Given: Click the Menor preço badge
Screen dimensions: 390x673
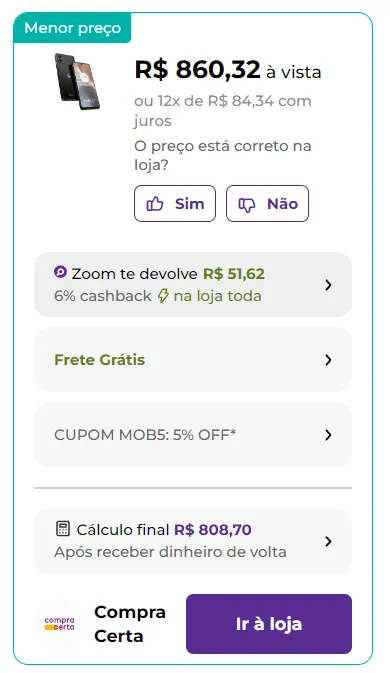Looking at the screenshot, I should click(x=72, y=28).
